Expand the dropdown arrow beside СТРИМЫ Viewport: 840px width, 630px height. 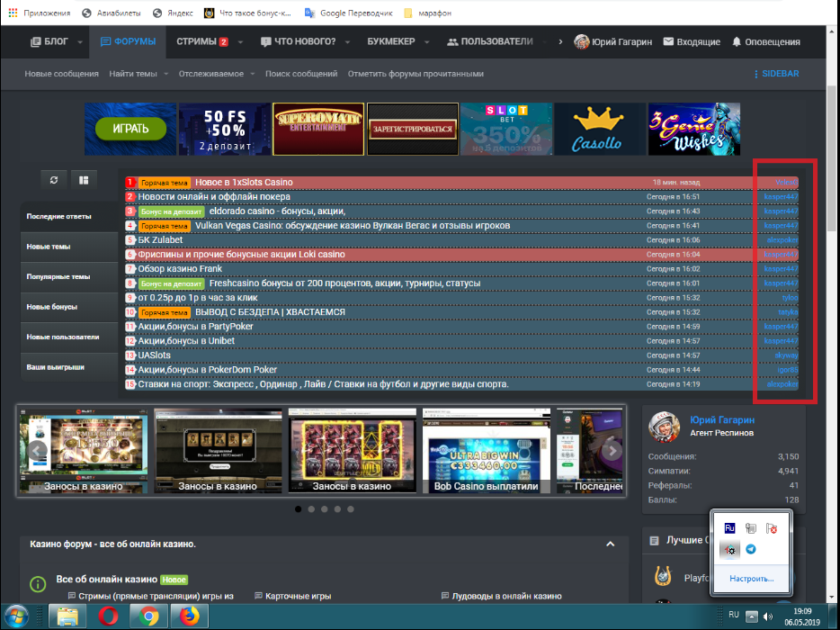tap(240, 42)
